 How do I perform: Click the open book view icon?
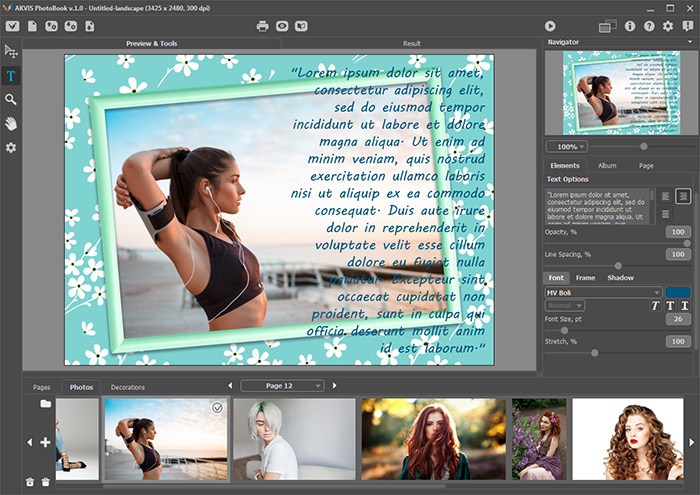(x=301, y=26)
